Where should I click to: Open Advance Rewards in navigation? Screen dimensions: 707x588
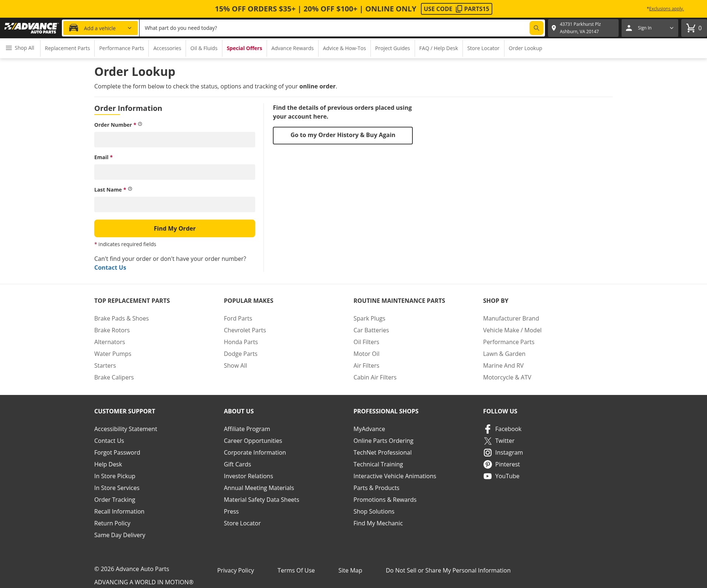tap(292, 48)
